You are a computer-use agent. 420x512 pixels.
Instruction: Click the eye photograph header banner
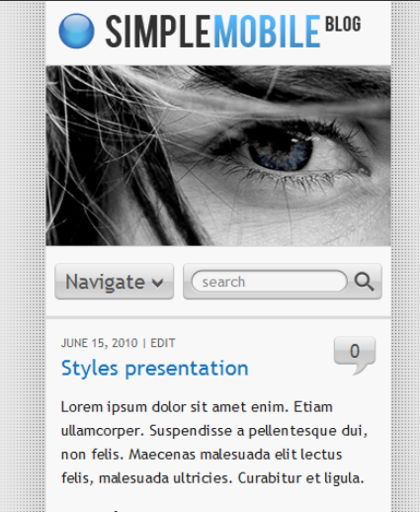point(218,155)
